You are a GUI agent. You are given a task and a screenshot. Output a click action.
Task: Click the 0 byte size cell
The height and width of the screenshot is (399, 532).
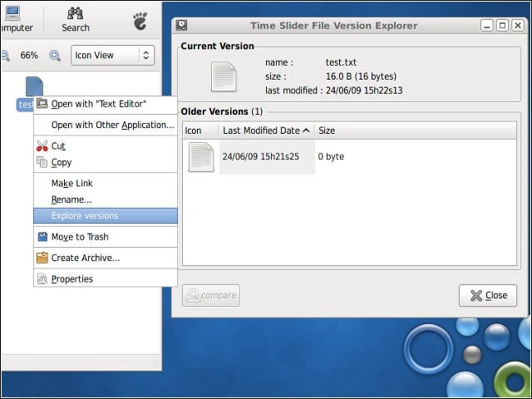(331, 157)
